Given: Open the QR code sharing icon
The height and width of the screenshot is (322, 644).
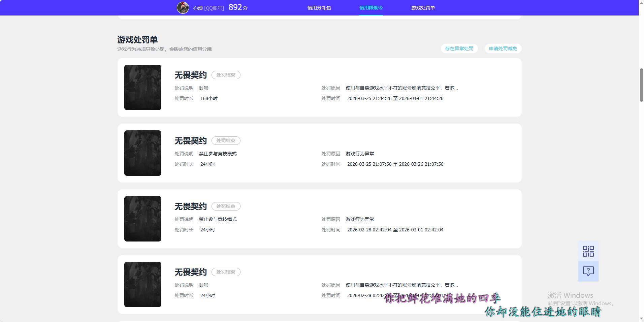Looking at the screenshot, I should point(588,251).
